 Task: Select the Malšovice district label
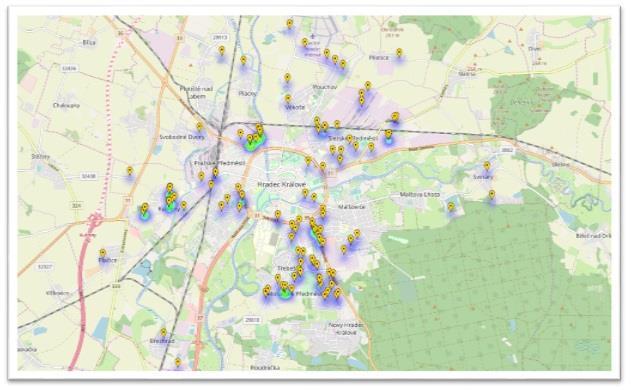(x=352, y=207)
